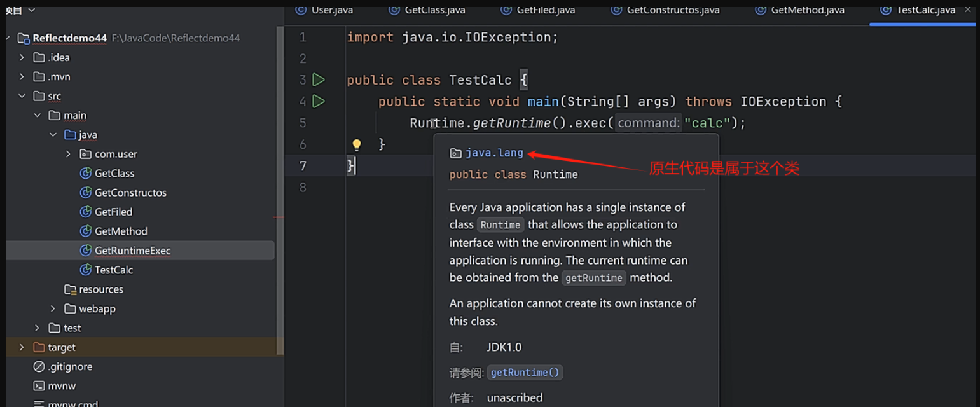Click line number 8 in the gutter

pyautogui.click(x=302, y=187)
